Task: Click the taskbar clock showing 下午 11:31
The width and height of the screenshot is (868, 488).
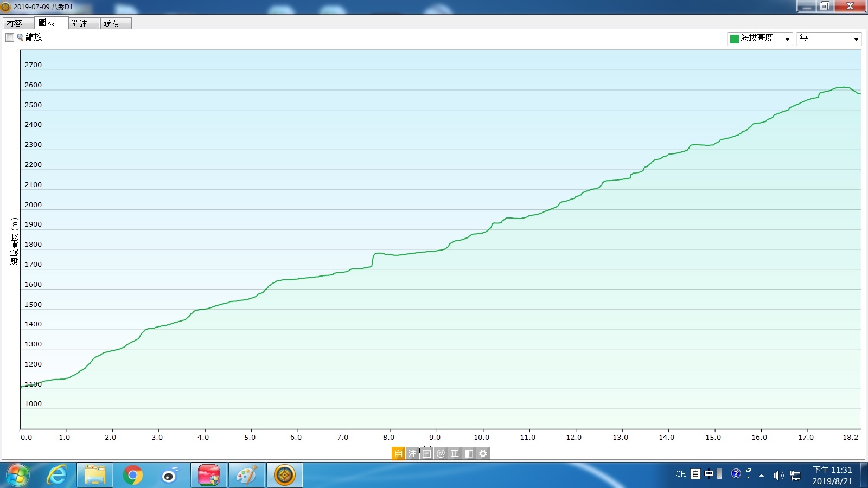Action: [832, 476]
